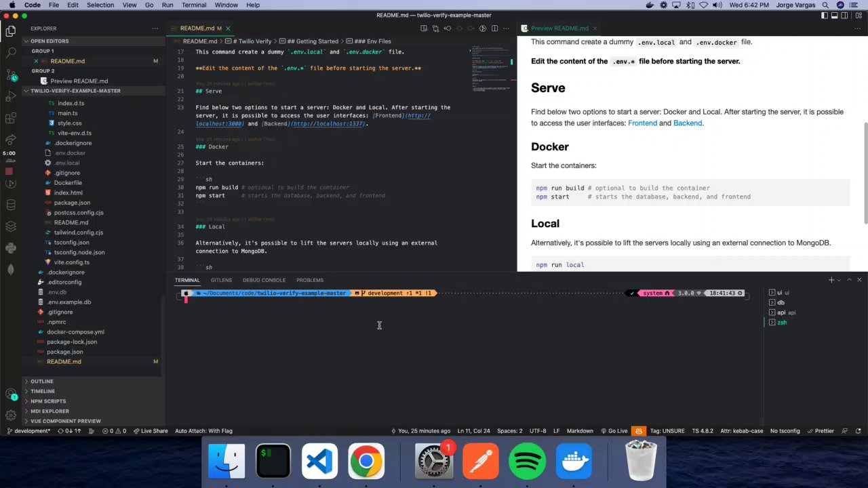
Task: Click the orange bot icon in status bar
Action: point(638,431)
